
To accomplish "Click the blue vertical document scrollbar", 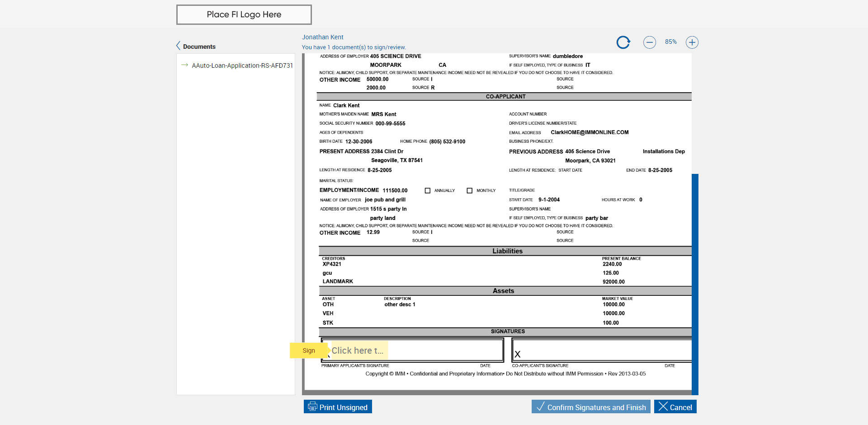I will 695,285.
